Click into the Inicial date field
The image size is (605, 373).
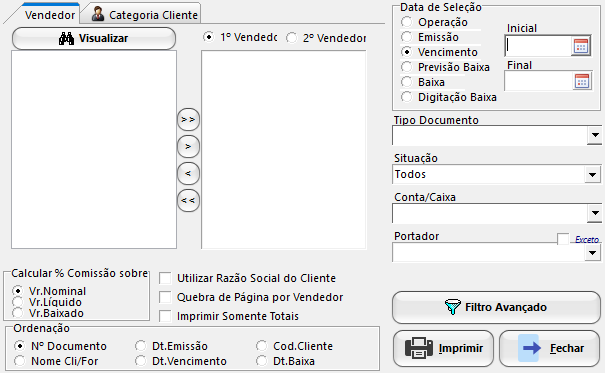(x=538, y=46)
